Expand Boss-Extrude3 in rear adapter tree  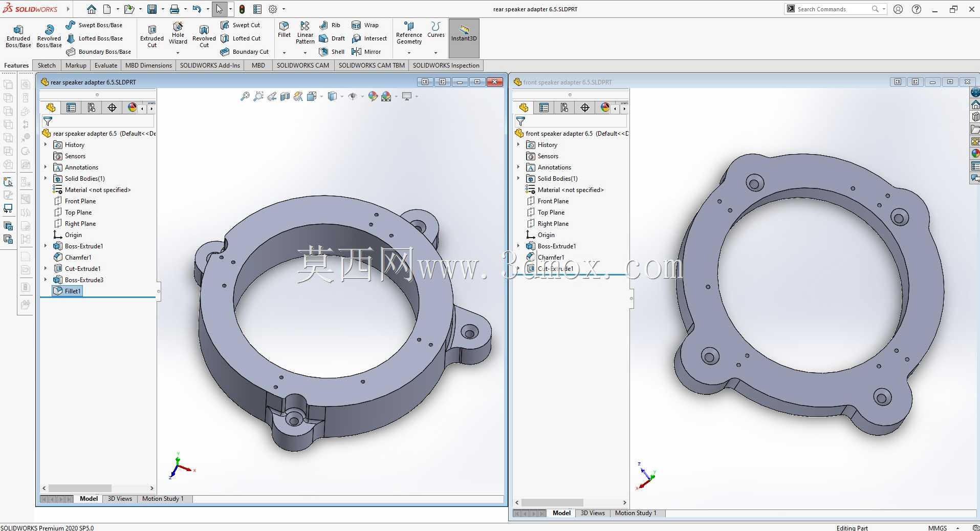click(x=46, y=280)
